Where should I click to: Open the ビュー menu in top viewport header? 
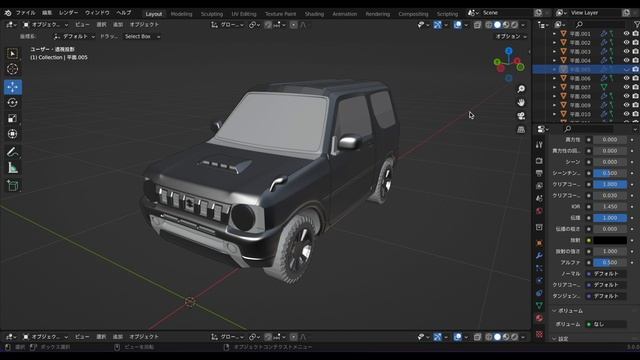click(82, 25)
